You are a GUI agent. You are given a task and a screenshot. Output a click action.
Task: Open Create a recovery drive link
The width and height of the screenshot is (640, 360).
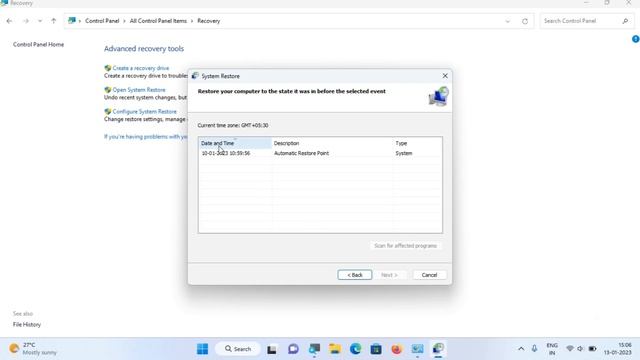click(141, 68)
